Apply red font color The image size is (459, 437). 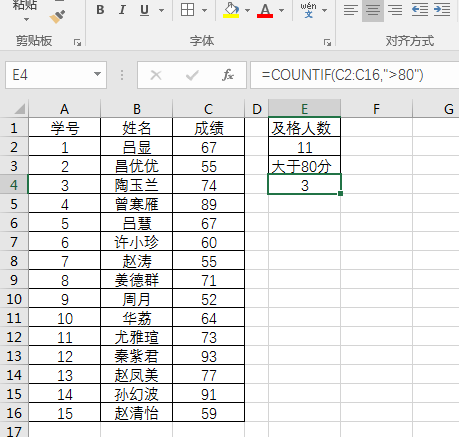(x=265, y=10)
